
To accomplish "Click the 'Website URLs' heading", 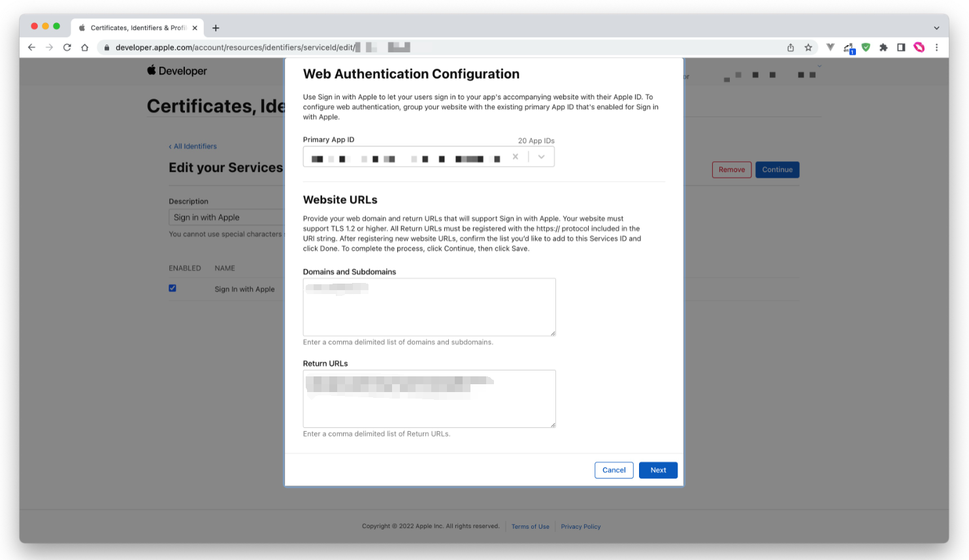I will pos(340,200).
